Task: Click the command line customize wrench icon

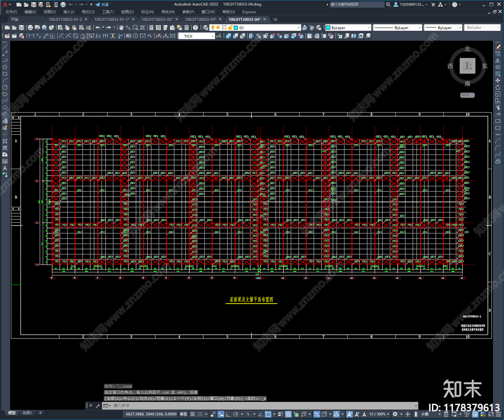Action: point(98,406)
